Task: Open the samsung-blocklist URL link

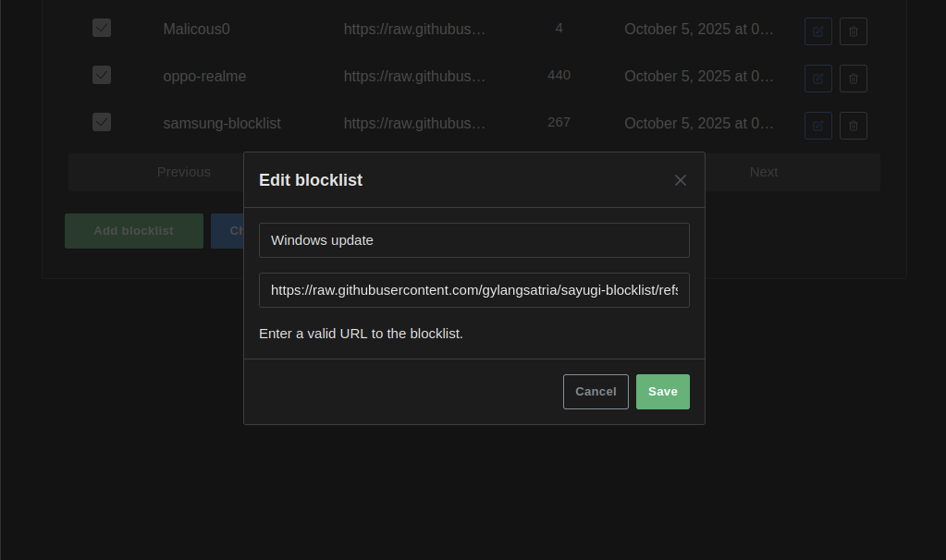Action: coord(414,123)
